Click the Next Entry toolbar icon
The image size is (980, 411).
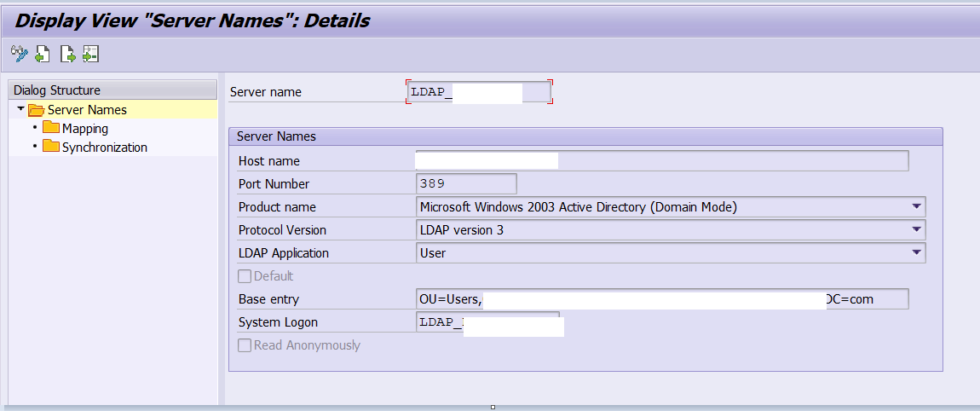(67, 54)
